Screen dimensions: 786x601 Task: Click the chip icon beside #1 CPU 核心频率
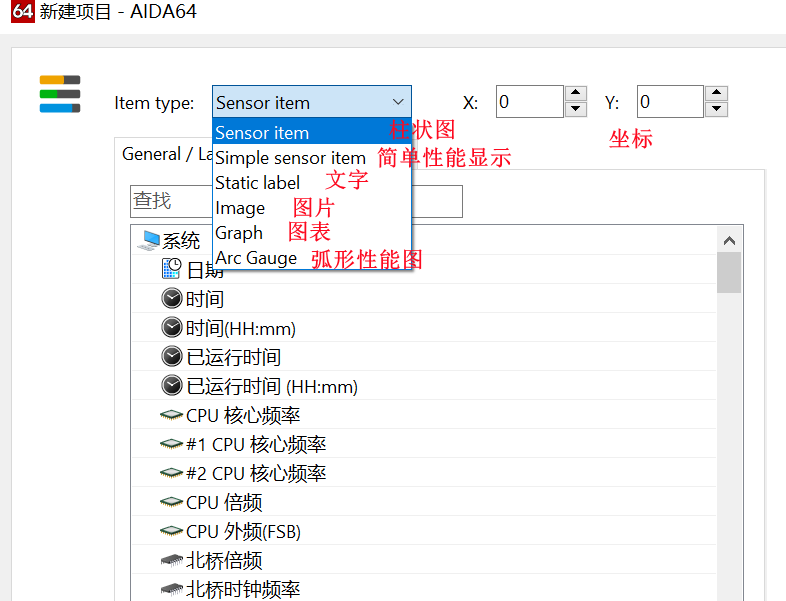171,444
